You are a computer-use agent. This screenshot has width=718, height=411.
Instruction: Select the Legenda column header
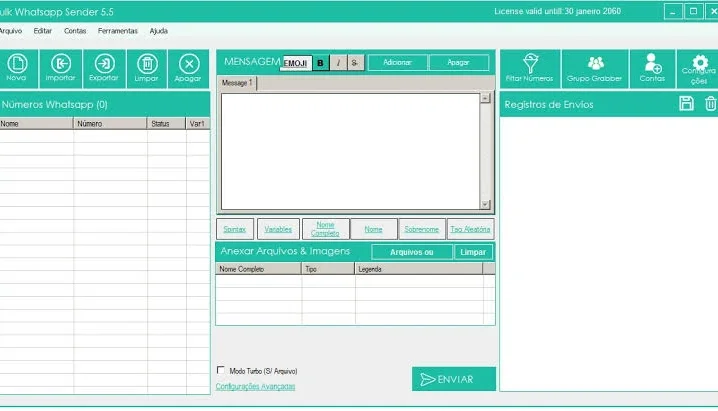(x=419, y=269)
